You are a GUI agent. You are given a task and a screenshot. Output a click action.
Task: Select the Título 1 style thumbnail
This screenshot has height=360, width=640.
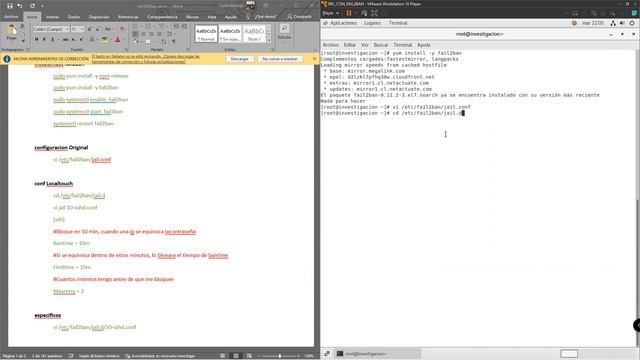pos(254,34)
